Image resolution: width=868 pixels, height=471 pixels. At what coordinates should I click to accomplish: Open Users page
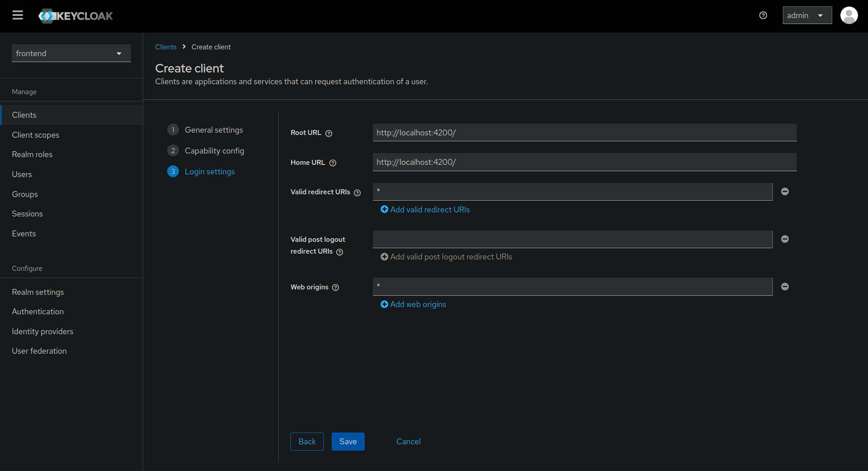tap(71, 174)
